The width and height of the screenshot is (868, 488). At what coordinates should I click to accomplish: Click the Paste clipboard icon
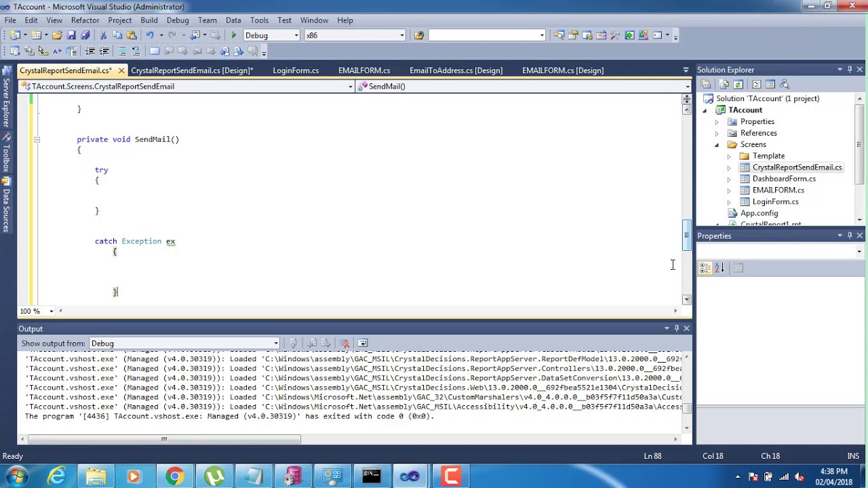(131, 35)
